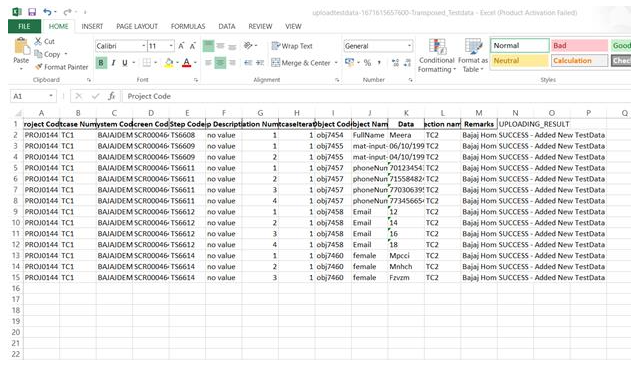Image resolution: width=637 pixels, height=373 pixels.
Task: Click the Orientation text angle icon
Action: 248,46
